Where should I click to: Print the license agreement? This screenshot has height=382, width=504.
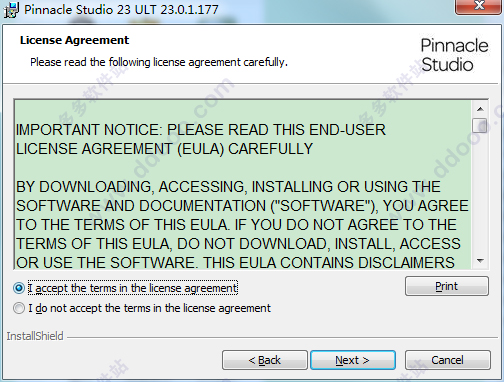point(447,286)
